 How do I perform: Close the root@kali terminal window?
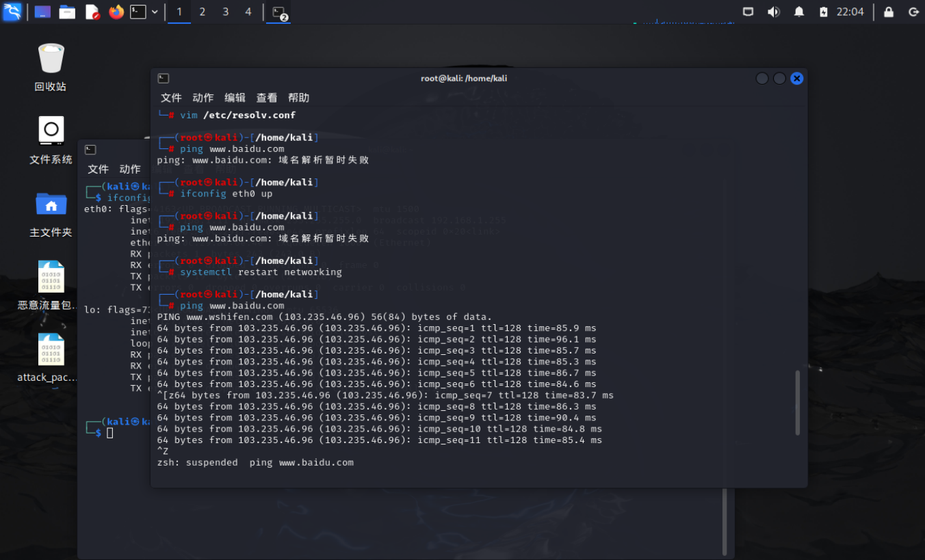pyautogui.click(x=796, y=79)
